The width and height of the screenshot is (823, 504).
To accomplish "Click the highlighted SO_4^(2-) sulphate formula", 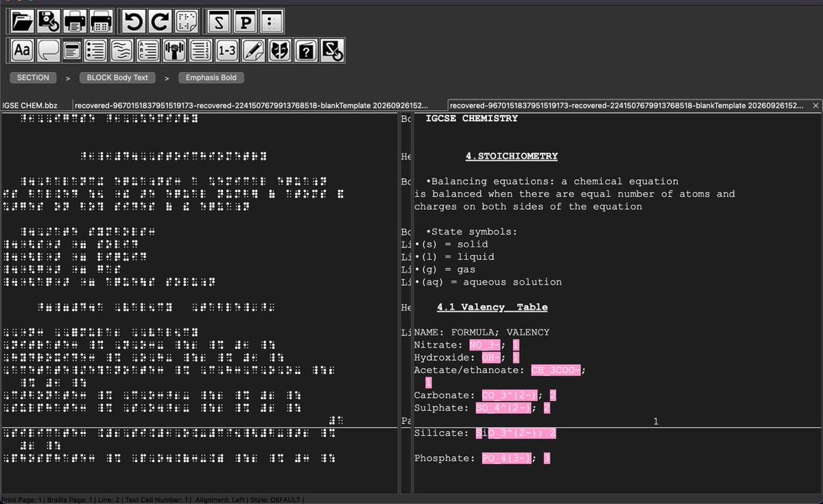I will [503, 408].
